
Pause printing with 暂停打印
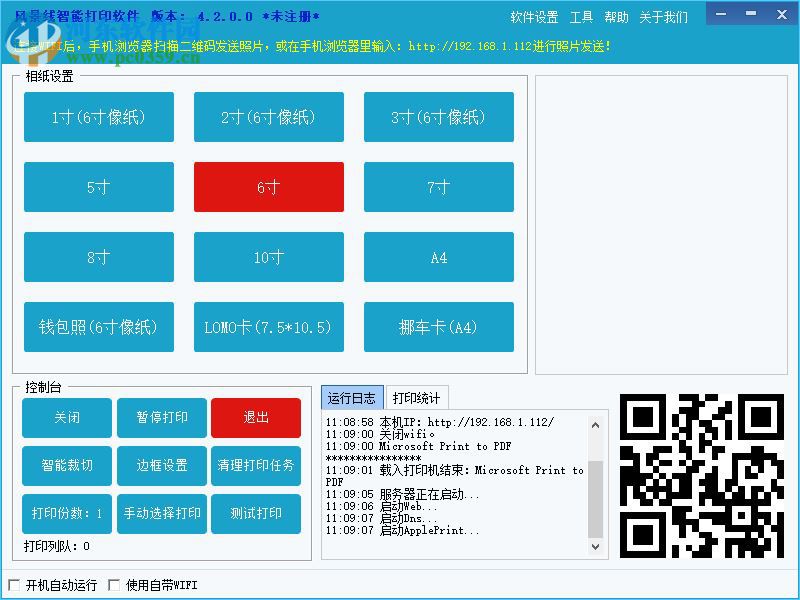[x=161, y=418]
